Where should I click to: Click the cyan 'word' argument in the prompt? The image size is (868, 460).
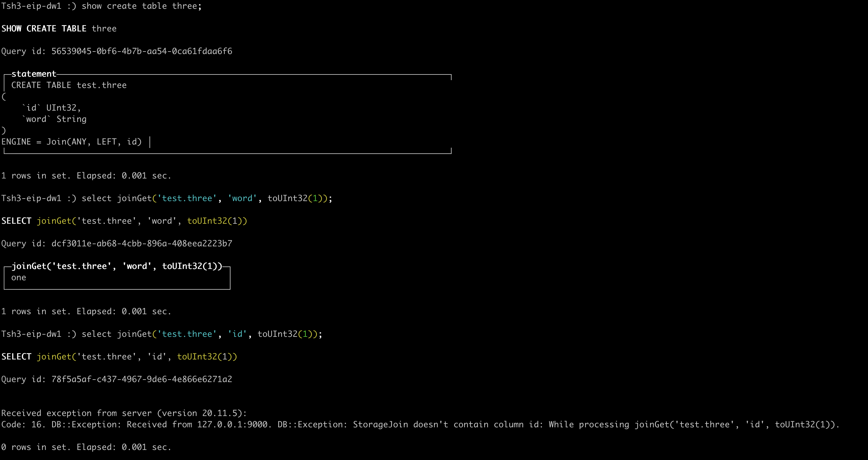point(242,198)
